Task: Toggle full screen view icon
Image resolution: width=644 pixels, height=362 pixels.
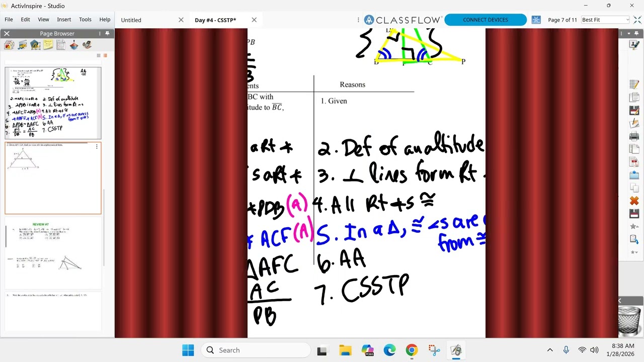Action: (x=637, y=20)
